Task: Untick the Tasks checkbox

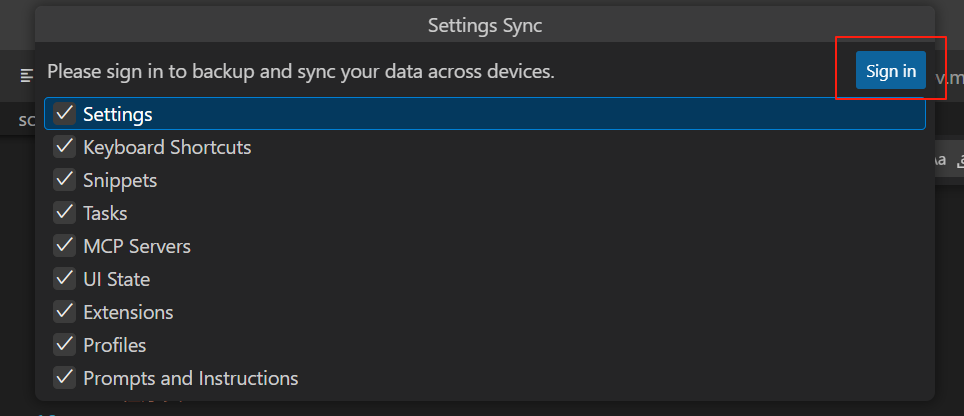Action: point(65,213)
